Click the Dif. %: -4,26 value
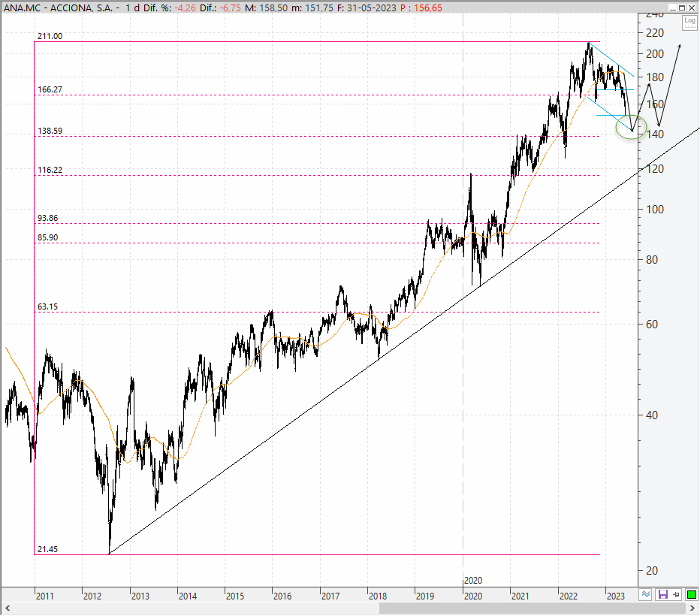700x616 pixels. point(169,8)
